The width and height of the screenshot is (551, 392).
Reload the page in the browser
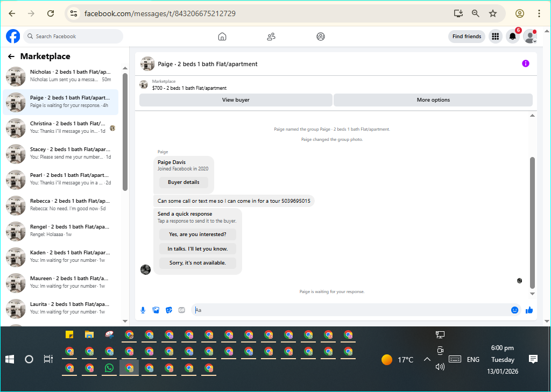[51, 13]
